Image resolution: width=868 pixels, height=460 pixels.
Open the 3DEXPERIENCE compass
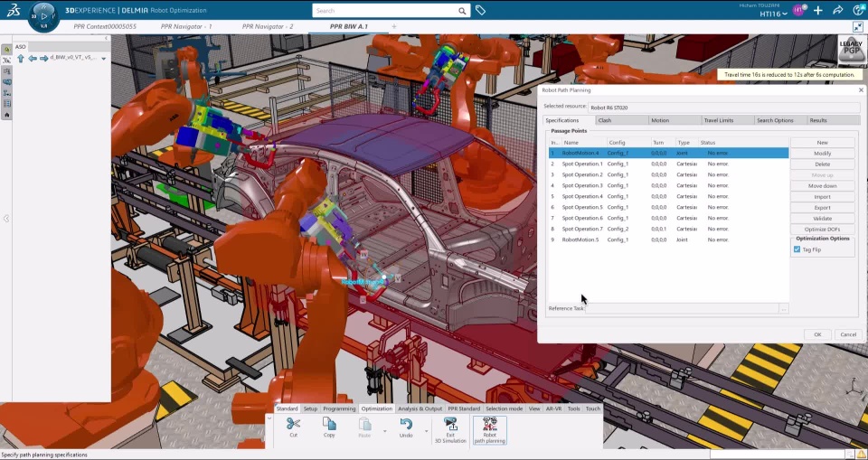(43, 16)
